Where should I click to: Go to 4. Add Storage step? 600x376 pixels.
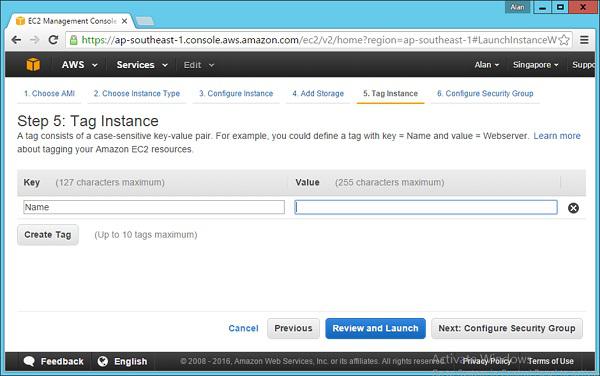pyautogui.click(x=318, y=93)
